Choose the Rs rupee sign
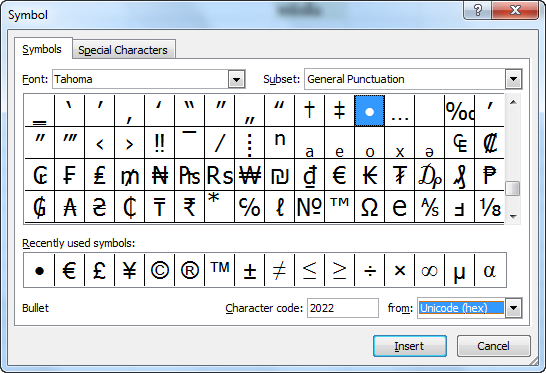Viewport: 546px width, 373px height. 220,174
